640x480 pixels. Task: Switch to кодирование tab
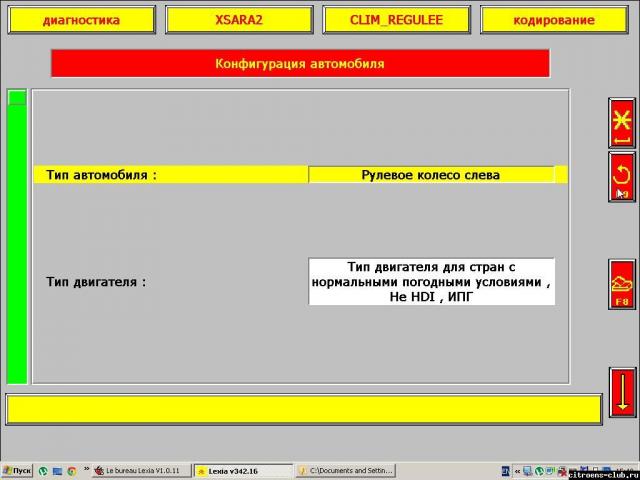553,20
